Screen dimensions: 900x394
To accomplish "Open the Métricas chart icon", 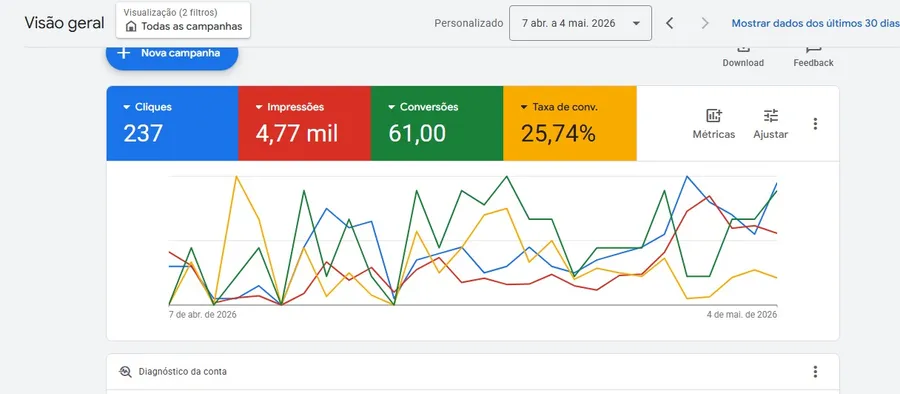I will click(x=713, y=116).
